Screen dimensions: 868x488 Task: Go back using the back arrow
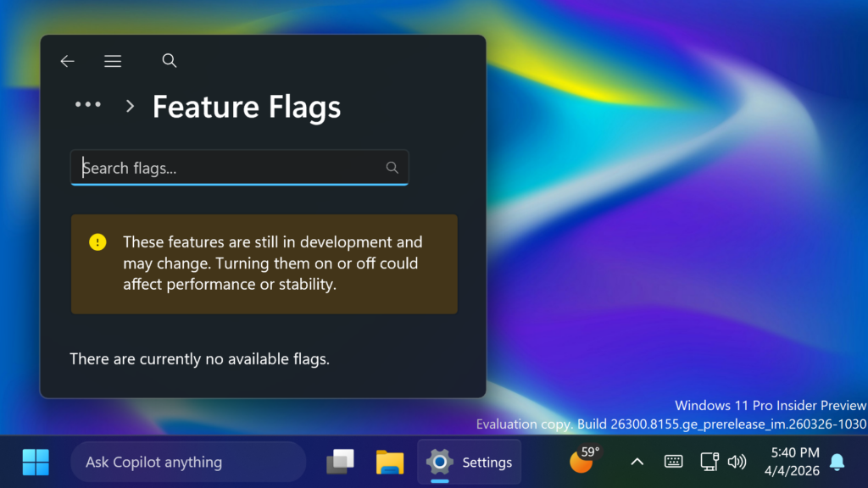pos(67,61)
